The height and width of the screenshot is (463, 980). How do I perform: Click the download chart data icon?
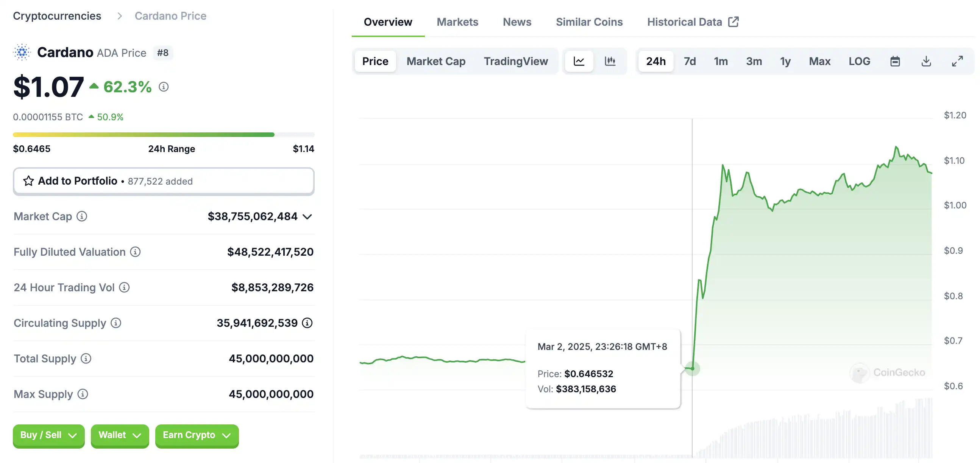926,61
